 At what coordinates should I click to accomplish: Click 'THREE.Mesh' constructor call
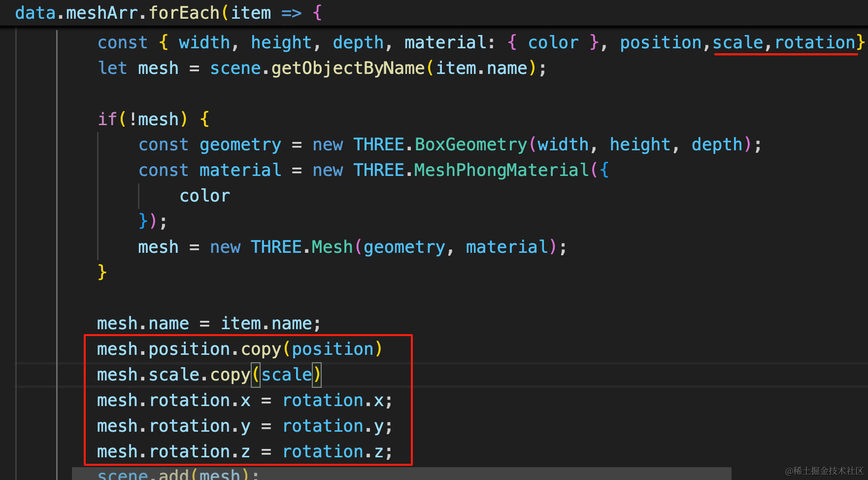301,247
